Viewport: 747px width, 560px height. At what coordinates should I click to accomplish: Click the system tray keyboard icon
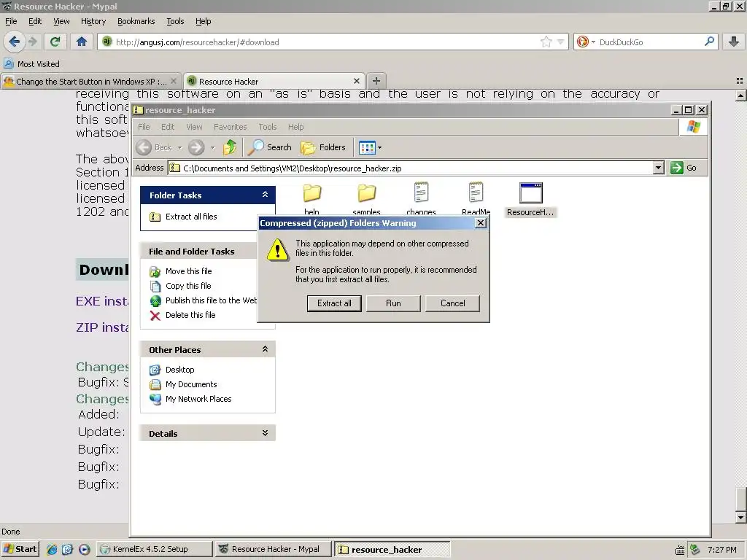[681, 550]
